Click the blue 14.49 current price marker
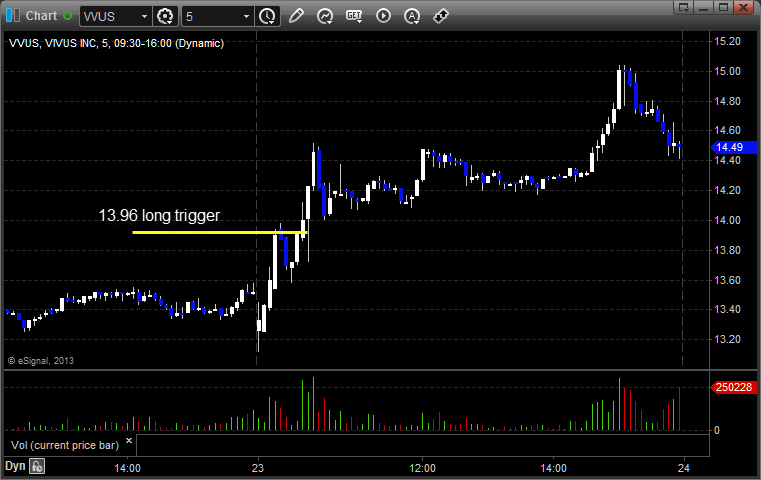 pyautogui.click(x=733, y=147)
